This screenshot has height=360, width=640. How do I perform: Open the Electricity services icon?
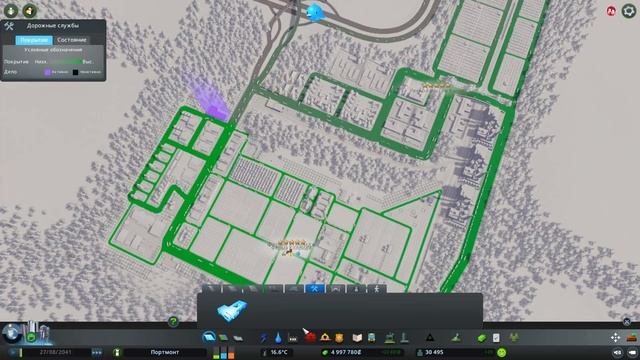(x=264, y=338)
